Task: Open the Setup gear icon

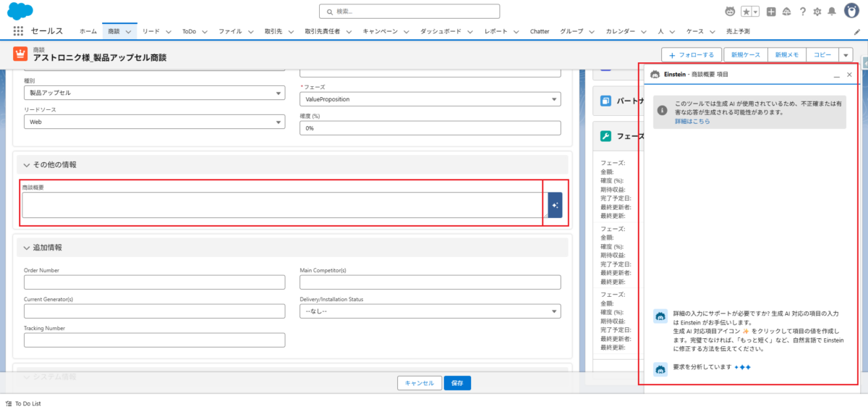Action: point(817,12)
